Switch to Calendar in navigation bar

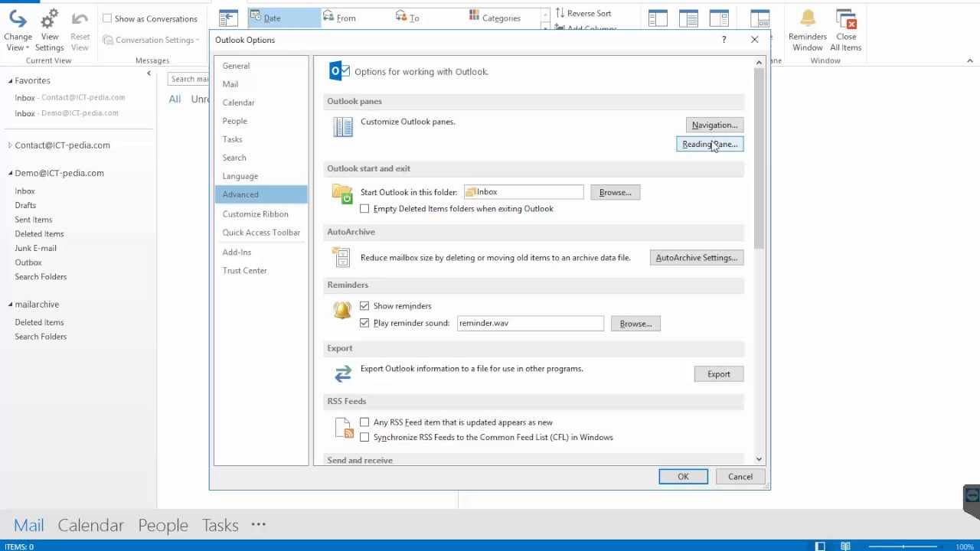point(90,525)
